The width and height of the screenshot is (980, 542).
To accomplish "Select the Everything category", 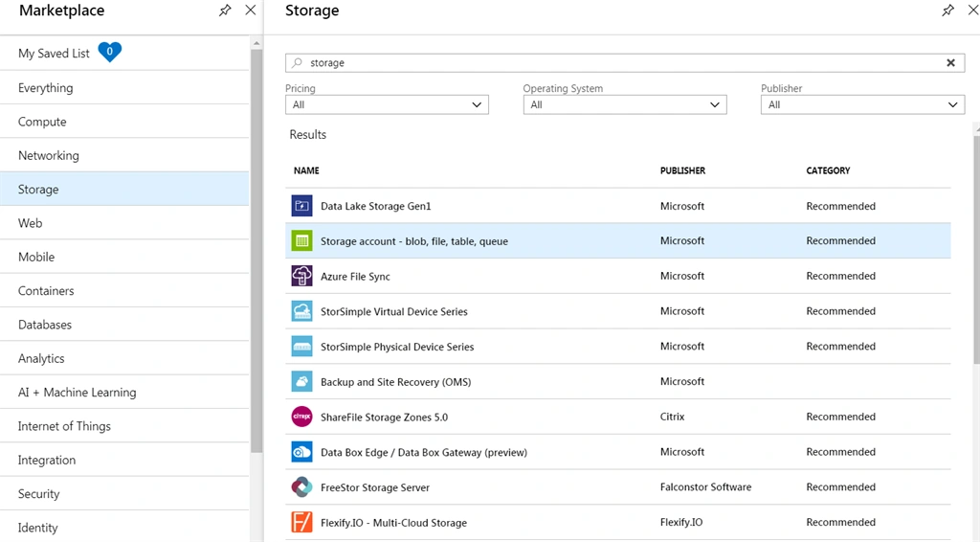I will tap(124, 87).
